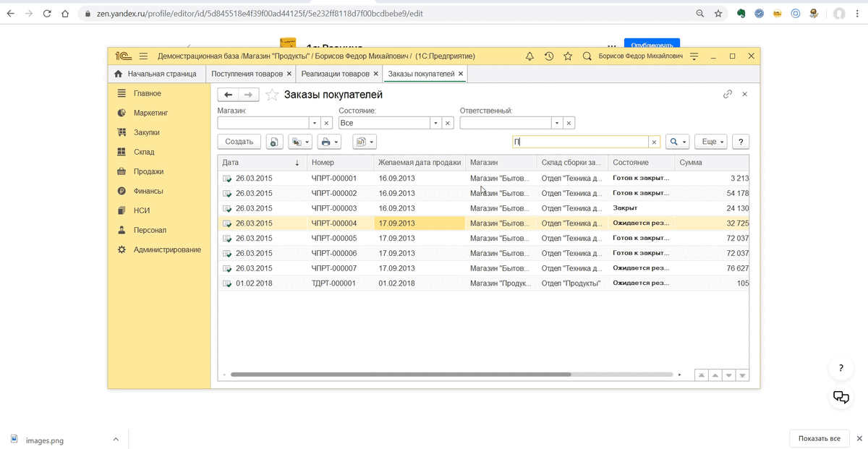Add Заказы покупателей to favorites star
The image size is (868, 449).
272,95
